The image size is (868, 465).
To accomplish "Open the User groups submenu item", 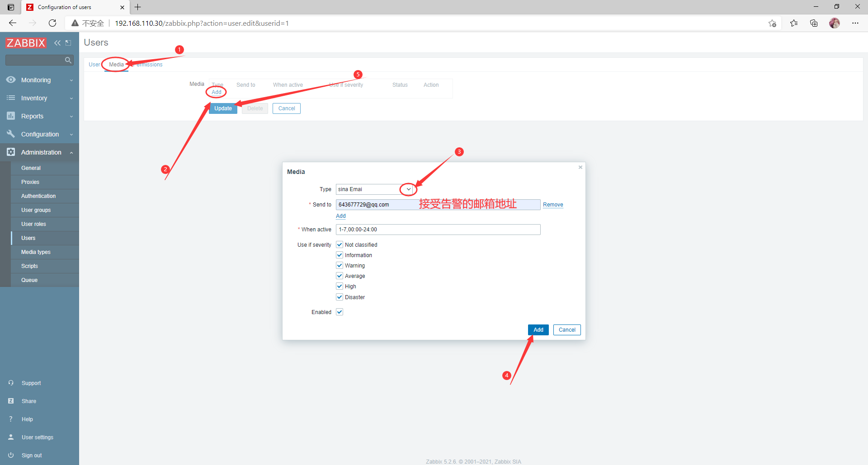I will [x=45, y=210].
